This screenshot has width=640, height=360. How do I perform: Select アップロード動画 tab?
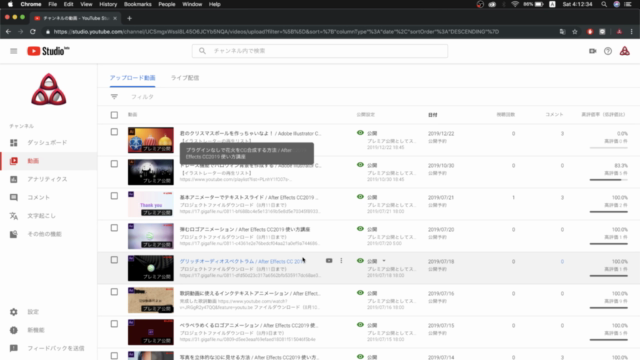pos(132,78)
